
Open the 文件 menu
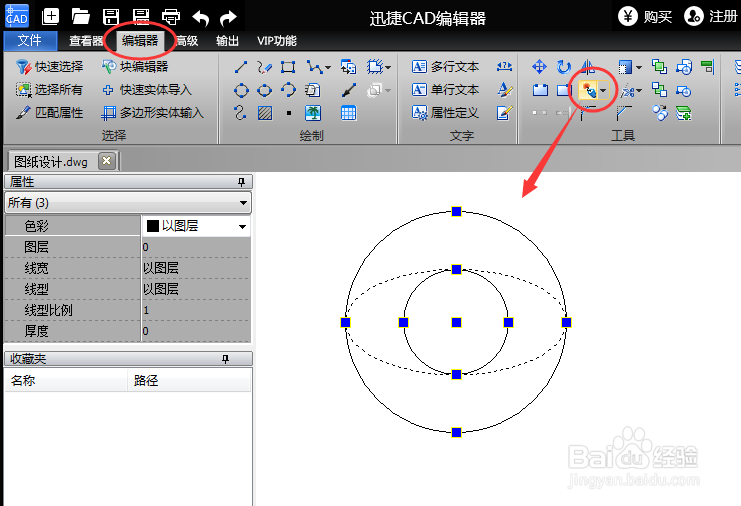[30, 41]
